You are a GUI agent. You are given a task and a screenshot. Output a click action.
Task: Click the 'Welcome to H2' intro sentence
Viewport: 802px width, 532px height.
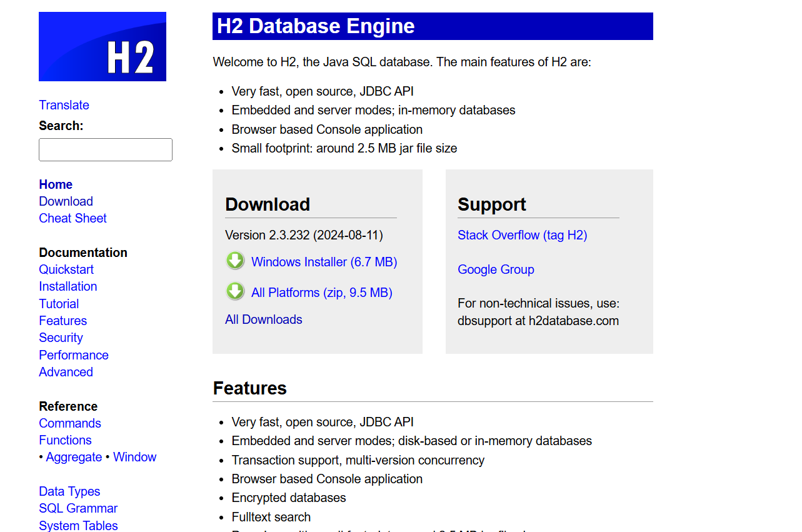click(402, 62)
